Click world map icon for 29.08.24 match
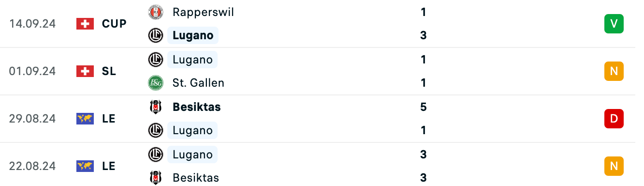The image size is (644, 186). click(x=85, y=119)
